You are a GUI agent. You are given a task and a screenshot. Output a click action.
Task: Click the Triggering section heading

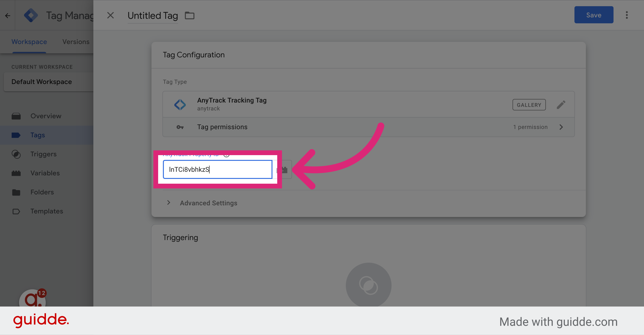click(x=181, y=237)
